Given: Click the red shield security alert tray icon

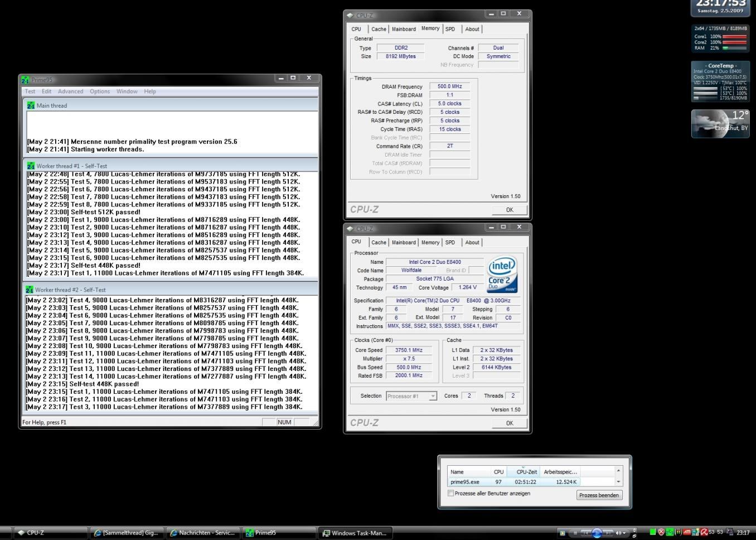Looking at the screenshot, I should [661, 532].
